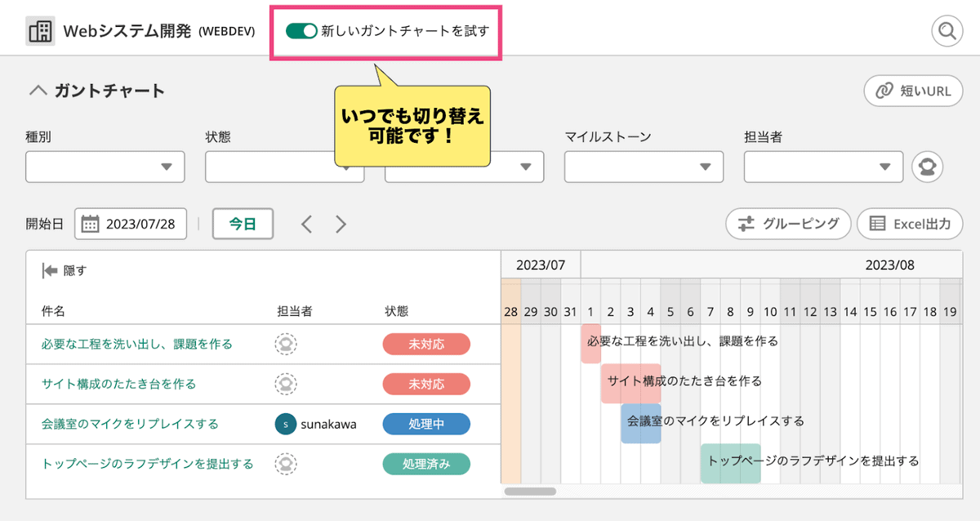Screen dimensions: 980x521
Task: Click the Gantt chart horizontal scrollbar thumb
Action: click(530, 492)
